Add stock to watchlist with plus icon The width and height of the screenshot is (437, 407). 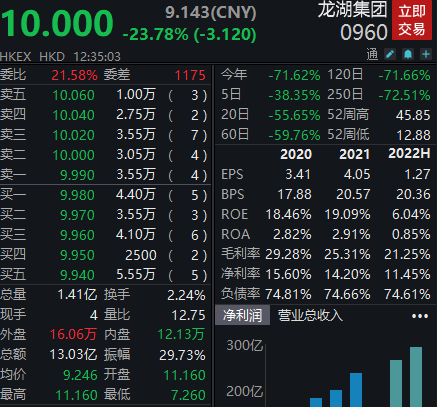coord(426,54)
